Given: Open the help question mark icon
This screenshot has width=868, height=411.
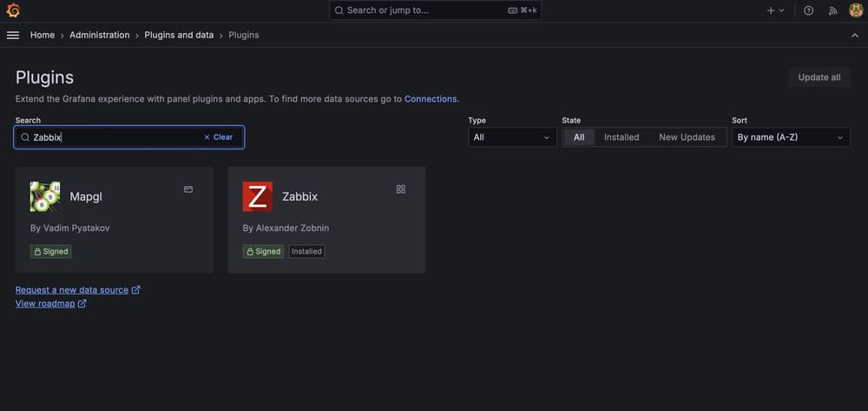Looking at the screenshot, I should (808, 10).
